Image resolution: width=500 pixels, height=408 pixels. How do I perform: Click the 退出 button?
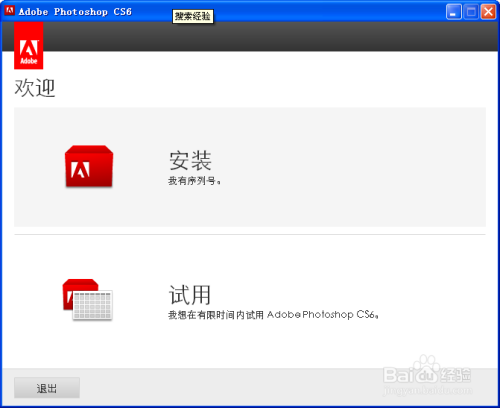click(x=47, y=388)
